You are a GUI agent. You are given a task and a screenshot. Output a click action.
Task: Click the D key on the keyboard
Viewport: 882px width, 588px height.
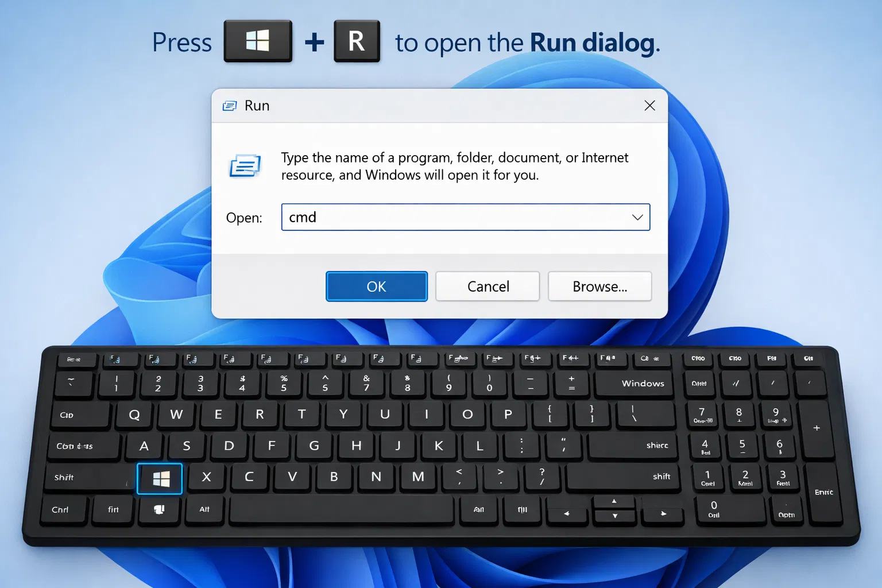tap(229, 446)
